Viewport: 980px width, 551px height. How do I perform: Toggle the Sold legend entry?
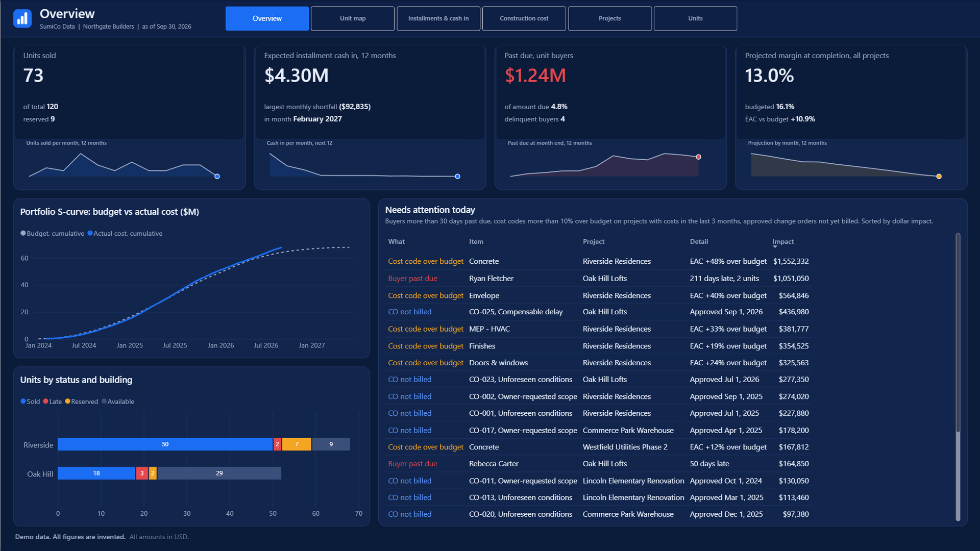coord(30,402)
